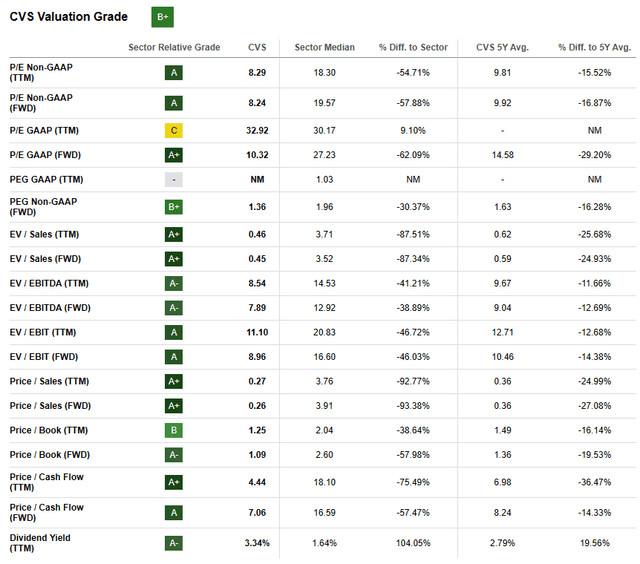Open the P/E Non-GAAP (FWD) metric label
This screenshot has height=564, width=640.
(x=41, y=103)
